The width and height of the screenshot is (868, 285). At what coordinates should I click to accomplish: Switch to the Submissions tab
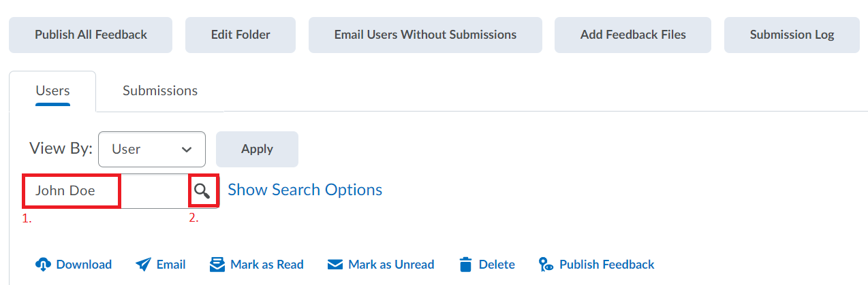coord(160,90)
